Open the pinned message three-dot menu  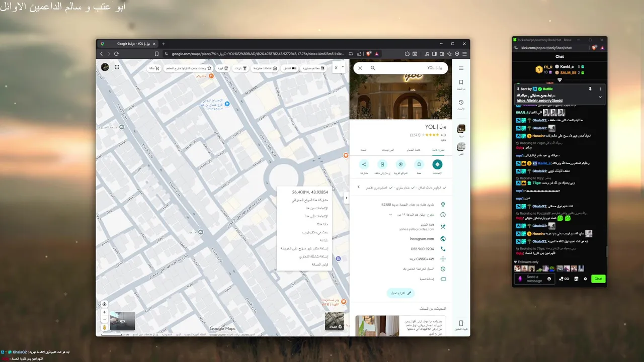point(600,89)
